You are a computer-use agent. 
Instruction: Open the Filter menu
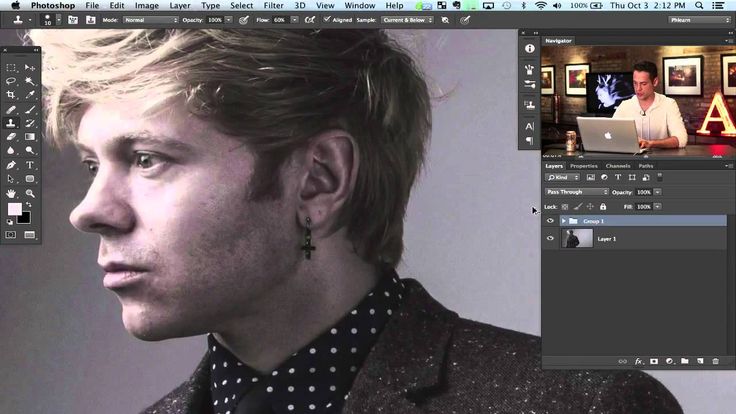click(273, 5)
